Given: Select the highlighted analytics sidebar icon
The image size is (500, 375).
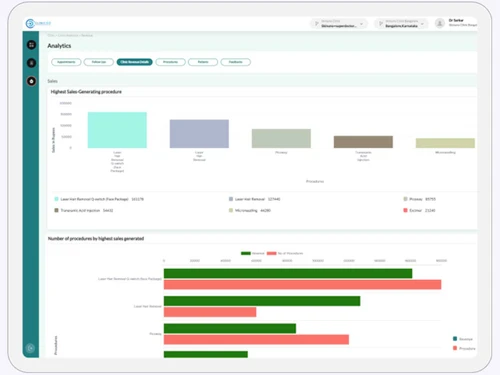Looking at the screenshot, I should [x=31, y=81].
